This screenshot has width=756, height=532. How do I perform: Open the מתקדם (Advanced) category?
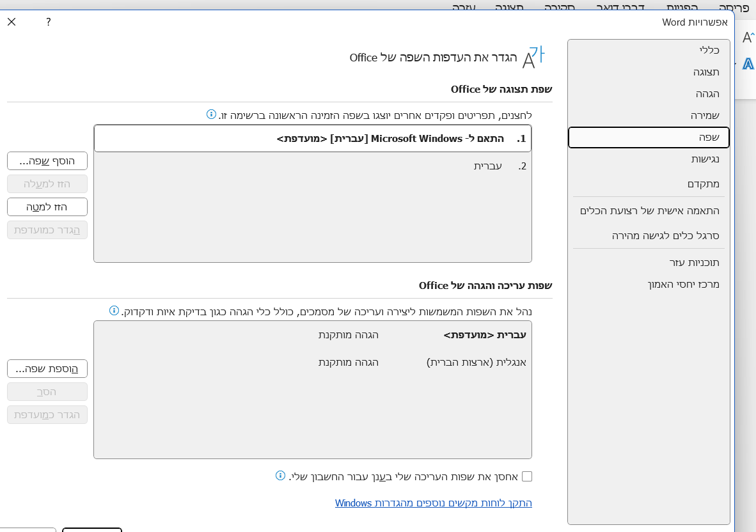[x=704, y=184]
